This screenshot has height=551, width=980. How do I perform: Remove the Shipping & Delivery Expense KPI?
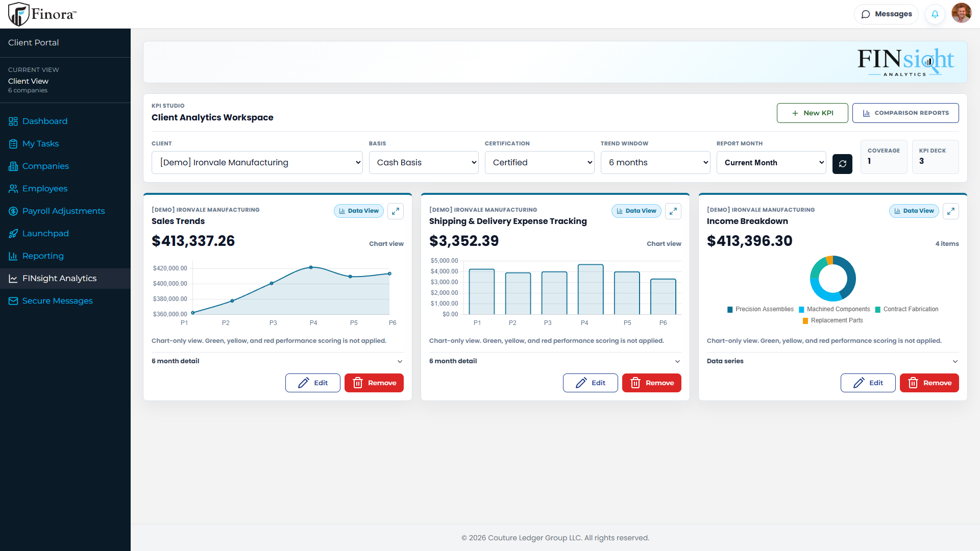coord(652,383)
